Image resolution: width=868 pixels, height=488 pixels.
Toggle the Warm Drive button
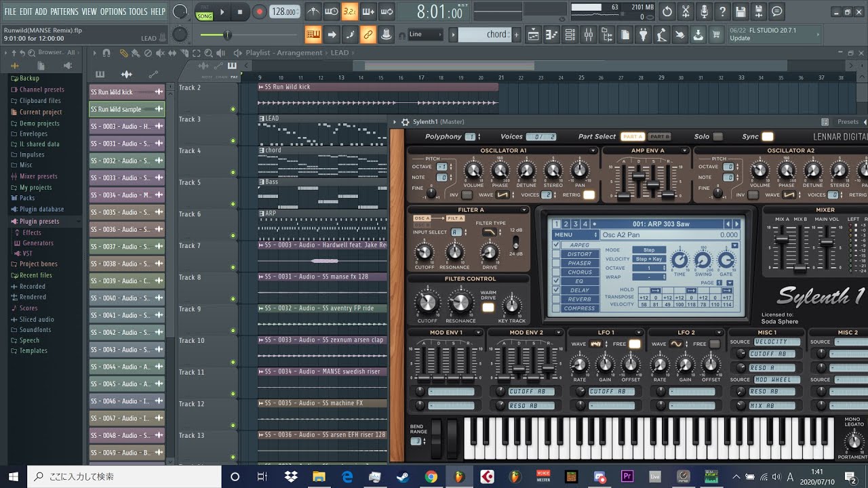tap(488, 307)
